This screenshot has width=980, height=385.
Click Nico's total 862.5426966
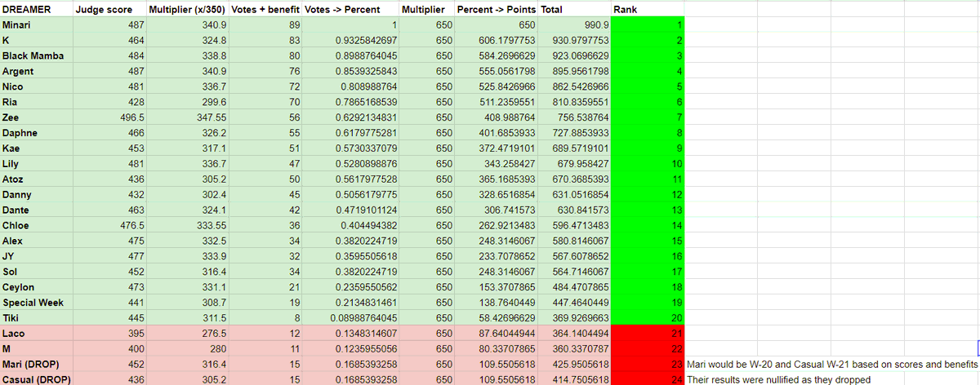pos(574,87)
